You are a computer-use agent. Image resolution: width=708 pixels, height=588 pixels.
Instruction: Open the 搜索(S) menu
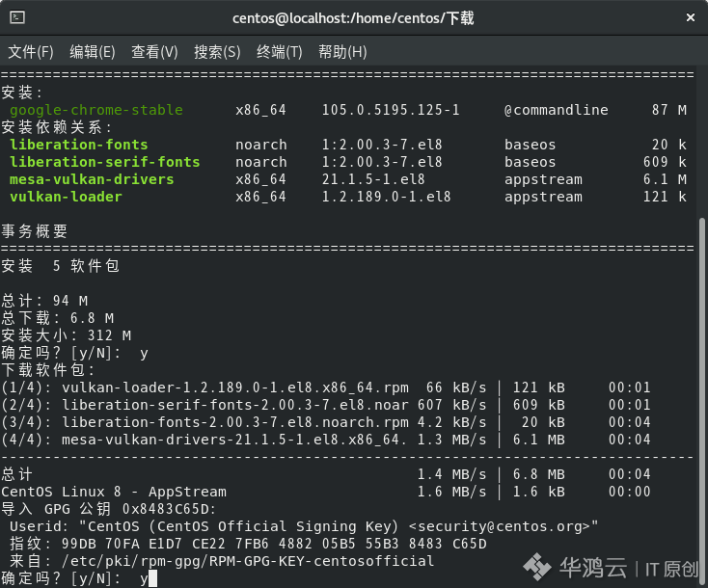tap(217, 52)
